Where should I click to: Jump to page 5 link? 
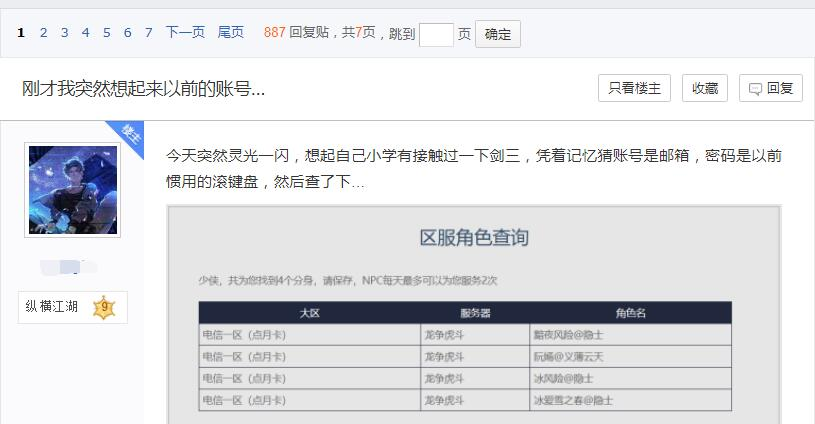[x=107, y=33]
